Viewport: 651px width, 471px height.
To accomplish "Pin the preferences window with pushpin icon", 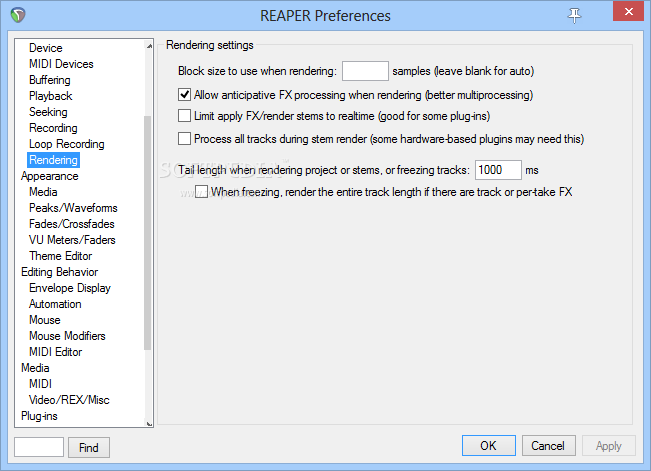I will coord(574,15).
